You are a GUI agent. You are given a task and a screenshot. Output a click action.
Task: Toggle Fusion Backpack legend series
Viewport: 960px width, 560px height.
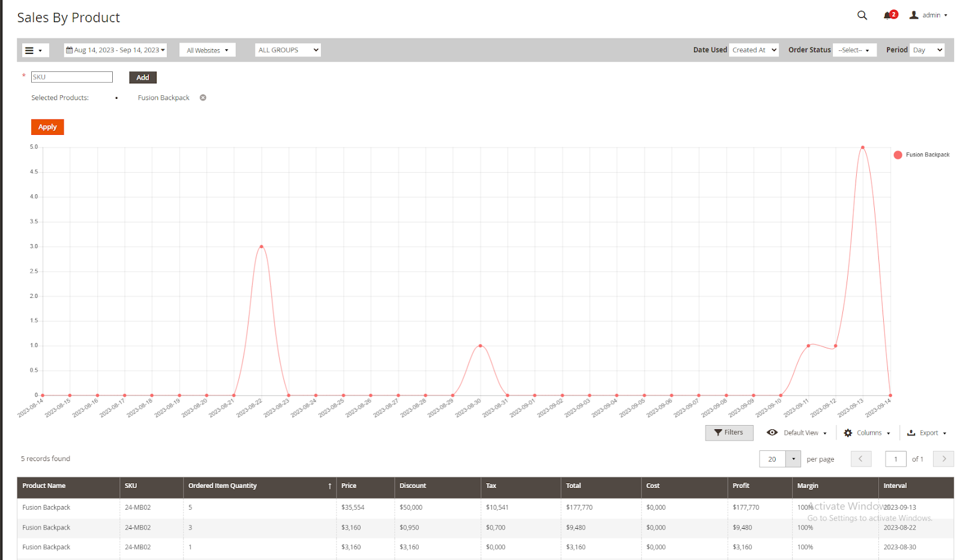(922, 155)
